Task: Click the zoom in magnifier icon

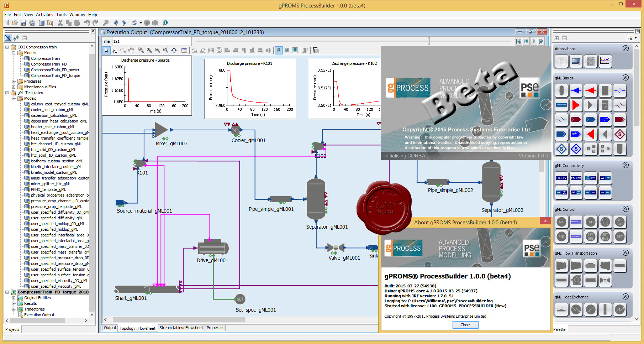Action: click(149, 50)
